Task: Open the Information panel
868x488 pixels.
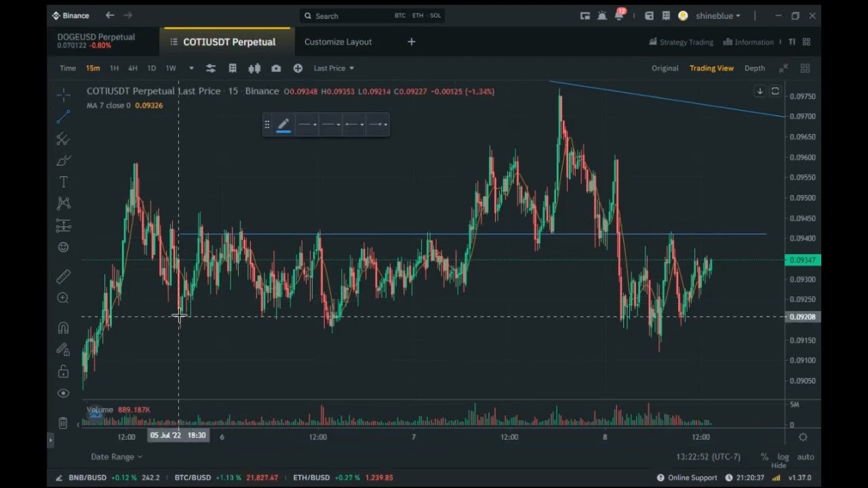Action: (x=748, y=41)
